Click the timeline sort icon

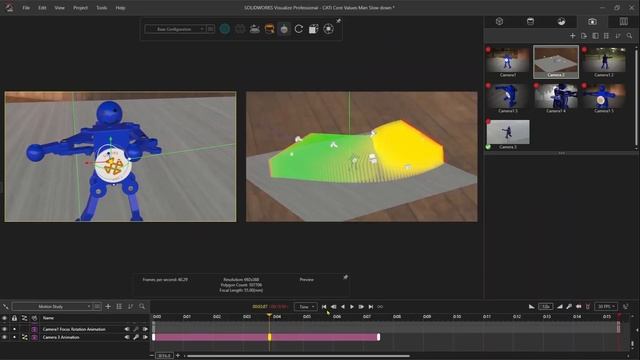point(131,307)
